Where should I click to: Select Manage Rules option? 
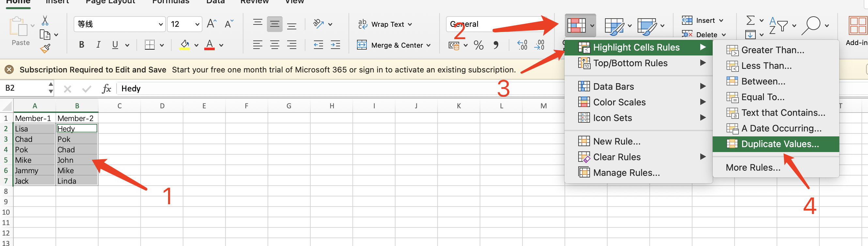point(638,173)
